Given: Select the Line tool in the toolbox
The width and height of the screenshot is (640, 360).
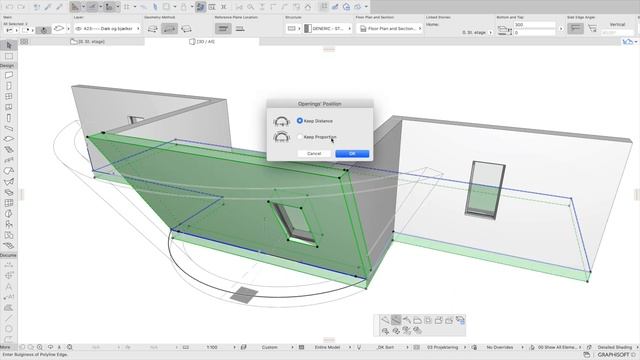Looking at the screenshot, I should (9, 318).
